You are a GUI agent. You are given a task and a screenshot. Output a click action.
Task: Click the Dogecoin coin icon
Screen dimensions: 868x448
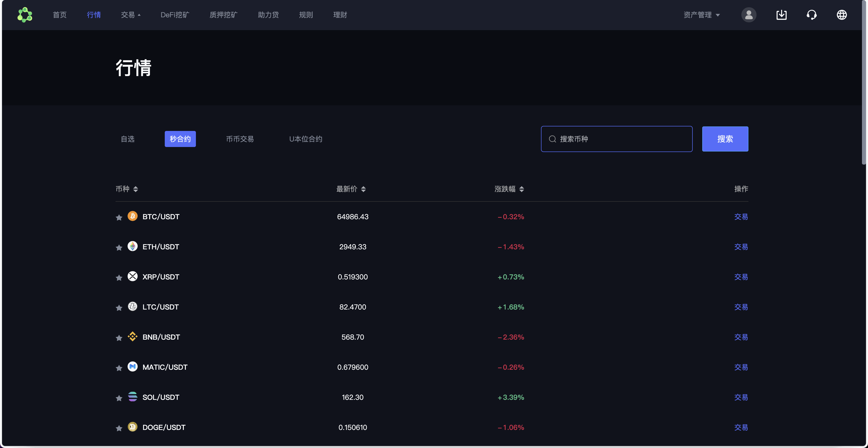(133, 427)
